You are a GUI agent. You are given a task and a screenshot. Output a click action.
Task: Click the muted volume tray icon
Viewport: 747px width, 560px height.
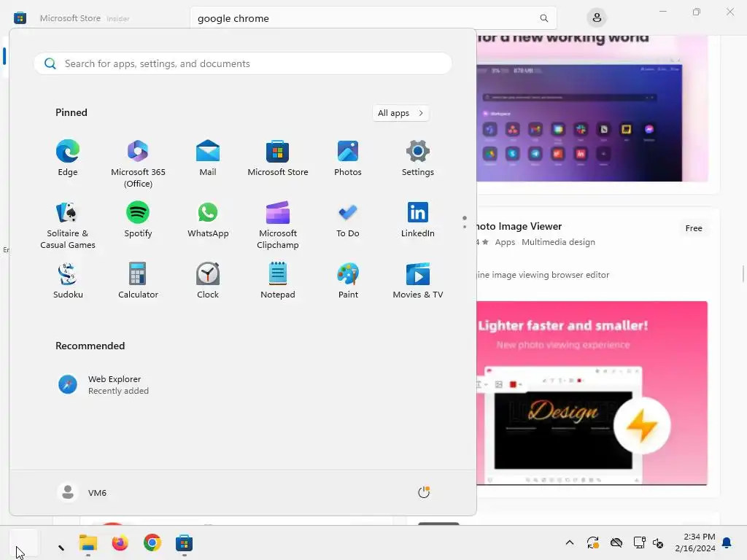coord(658,542)
